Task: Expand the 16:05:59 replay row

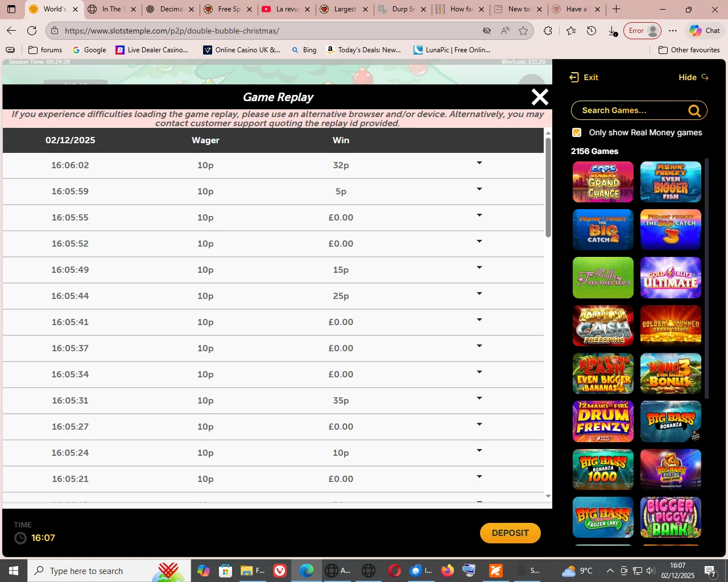Action: [479, 189]
